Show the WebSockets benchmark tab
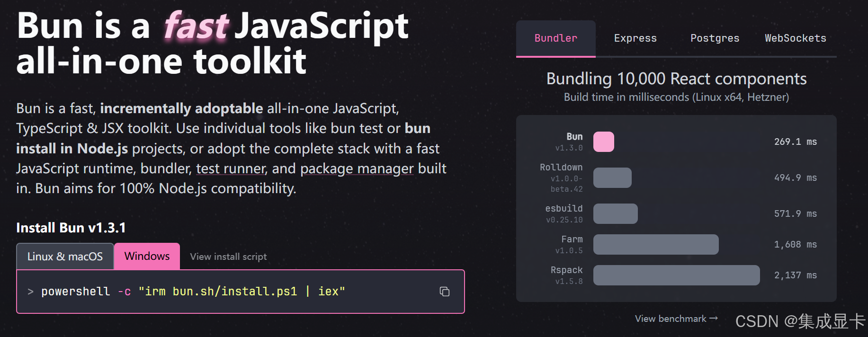Image resolution: width=868 pixels, height=337 pixels. click(796, 38)
